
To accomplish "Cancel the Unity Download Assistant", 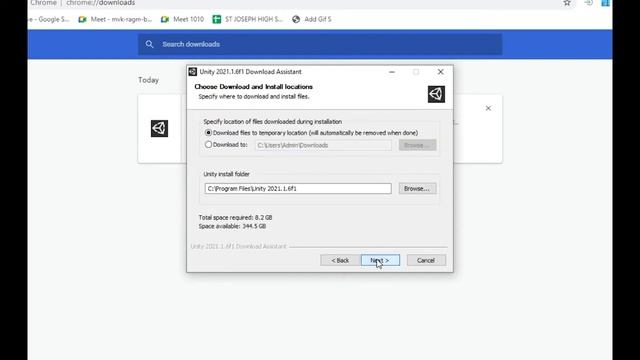I will click(426, 260).
